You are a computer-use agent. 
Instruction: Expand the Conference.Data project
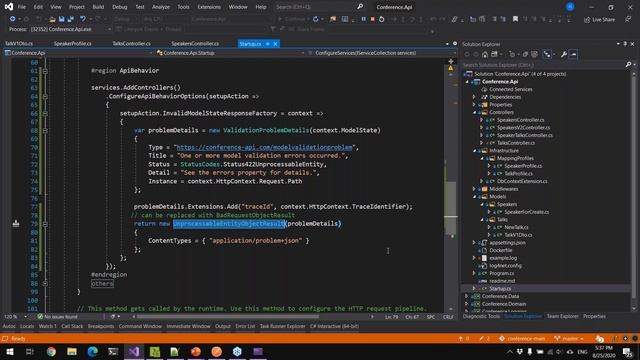tap(467, 296)
